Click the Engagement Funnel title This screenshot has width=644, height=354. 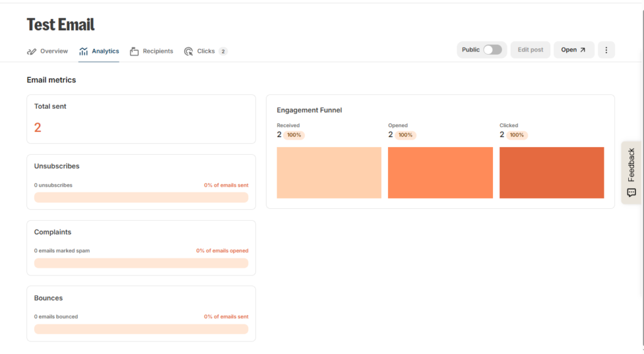(x=309, y=110)
